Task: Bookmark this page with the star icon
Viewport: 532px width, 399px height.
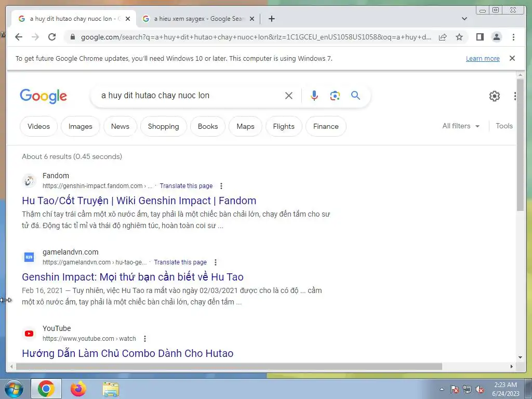Action: pyautogui.click(x=459, y=37)
